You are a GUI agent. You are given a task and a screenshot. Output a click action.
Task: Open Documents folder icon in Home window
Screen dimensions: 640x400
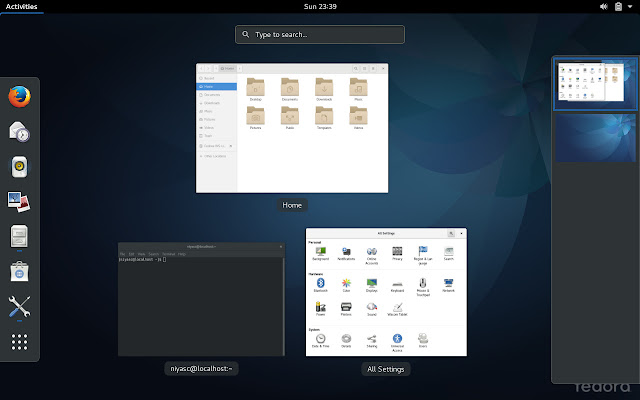[290, 89]
